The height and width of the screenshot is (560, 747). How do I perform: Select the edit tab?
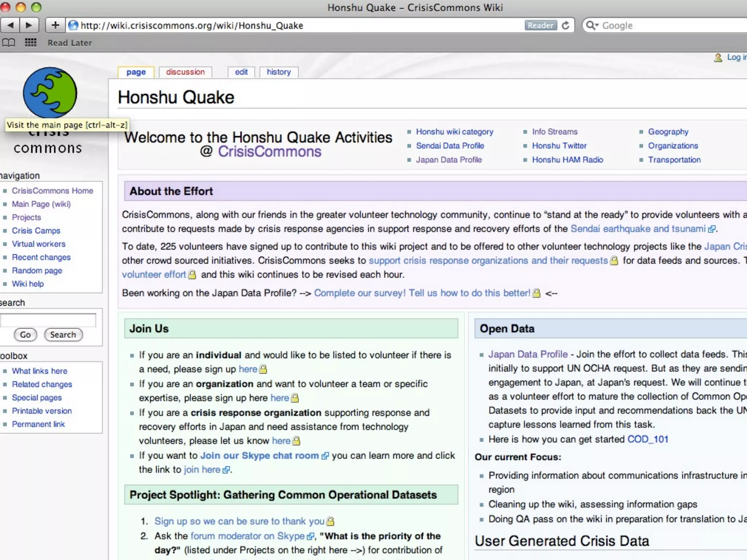click(241, 72)
